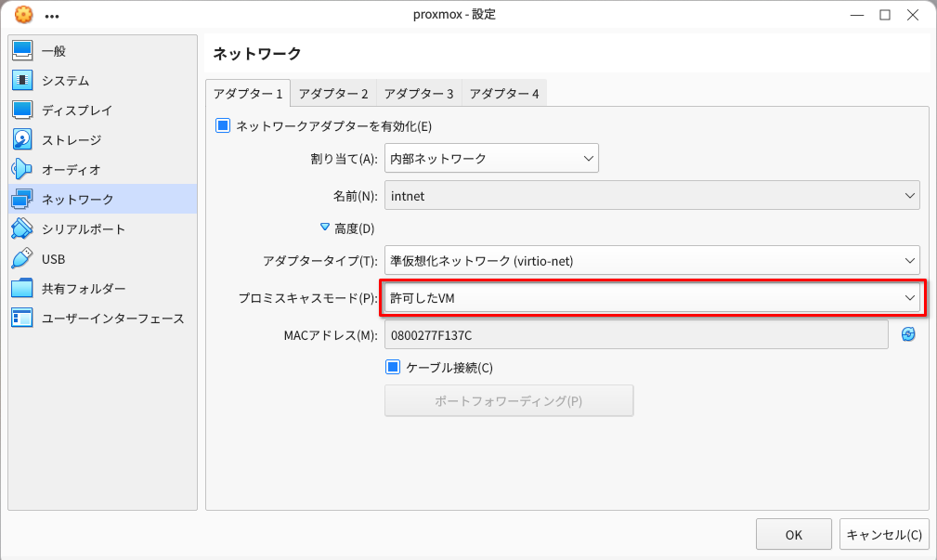Open the ユーザーインターフェース window icon

pyautogui.click(x=22, y=318)
